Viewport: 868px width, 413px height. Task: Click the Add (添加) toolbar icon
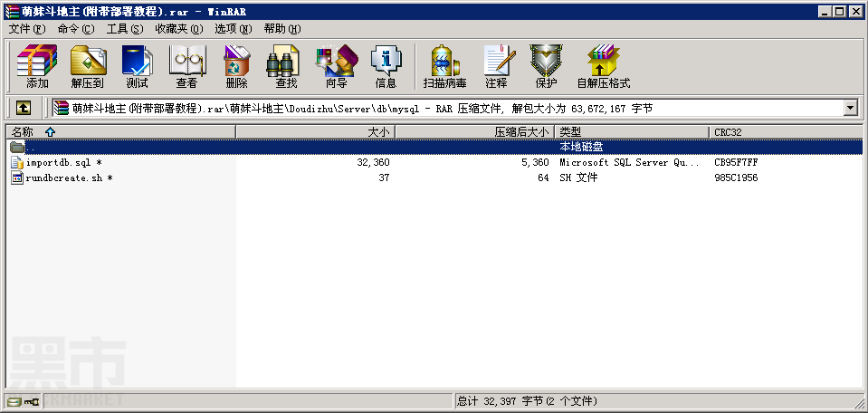[x=37, y=66]
